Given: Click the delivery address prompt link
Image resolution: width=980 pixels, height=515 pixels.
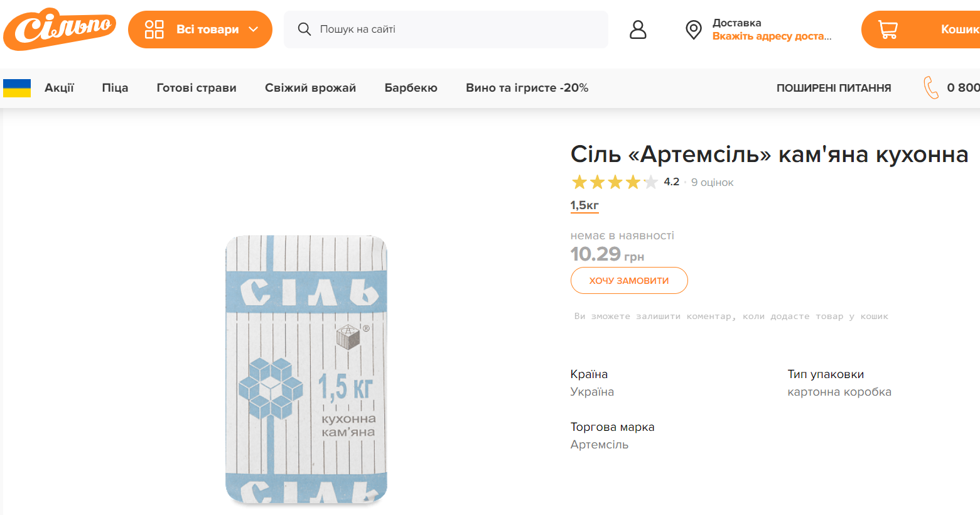Looking at the screenshot, I should point(772,36).
